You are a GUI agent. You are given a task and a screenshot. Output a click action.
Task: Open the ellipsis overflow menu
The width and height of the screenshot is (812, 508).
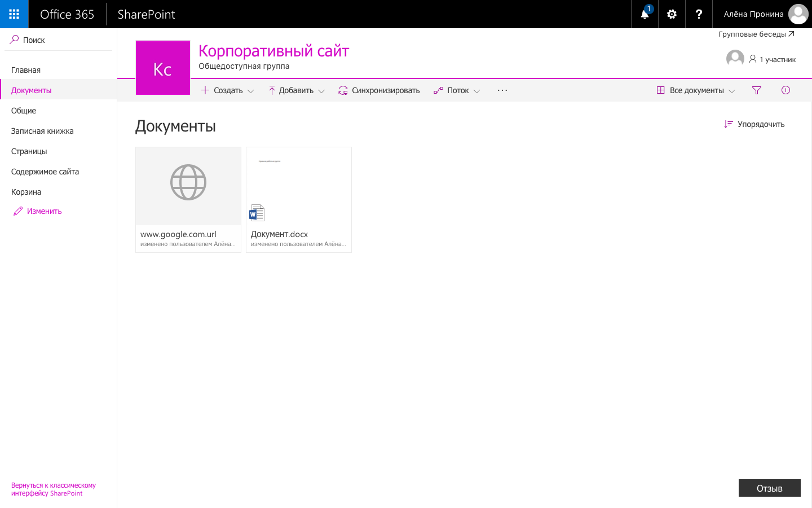pos(502,90)
